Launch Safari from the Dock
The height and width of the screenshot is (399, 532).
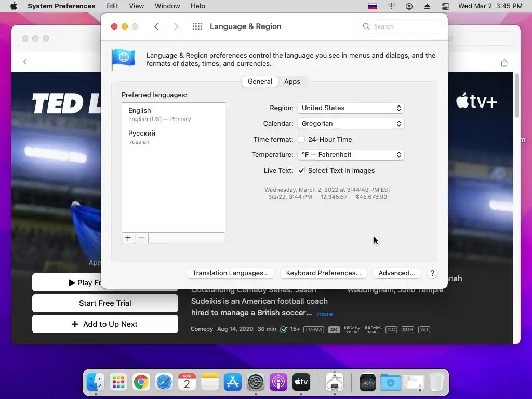click(164, 382)
